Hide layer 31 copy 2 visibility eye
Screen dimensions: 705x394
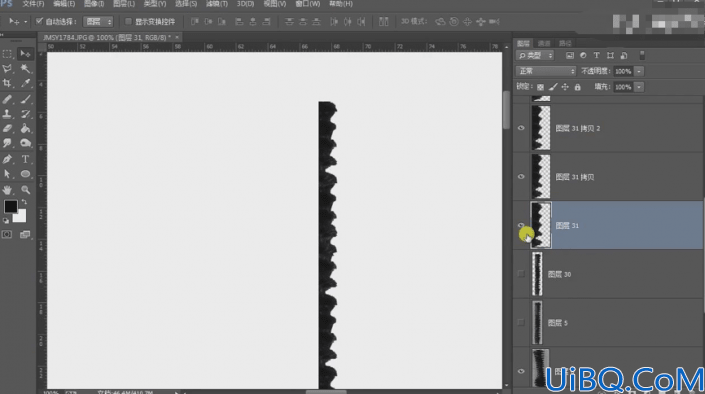click(521, 128)
